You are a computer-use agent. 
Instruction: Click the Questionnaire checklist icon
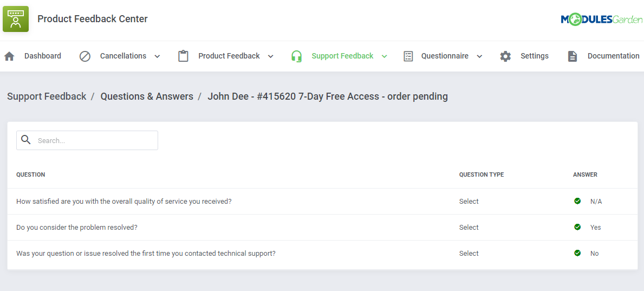pos(408,56)
